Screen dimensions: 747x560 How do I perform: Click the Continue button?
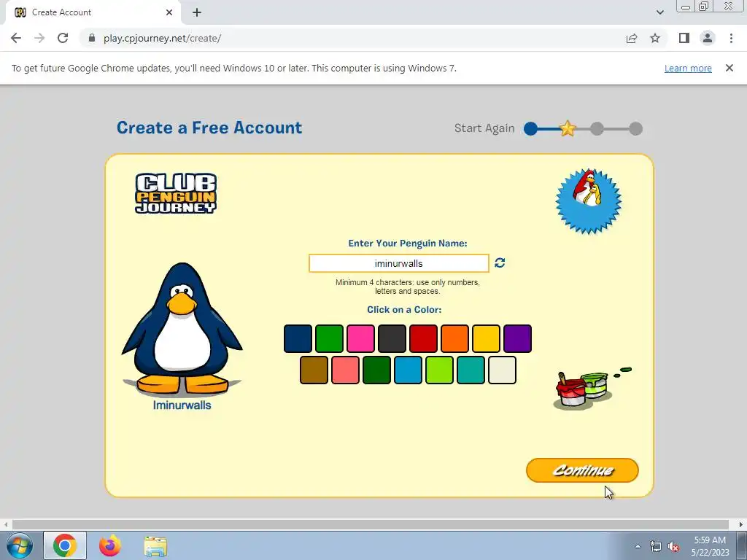[x=582, y=470]
